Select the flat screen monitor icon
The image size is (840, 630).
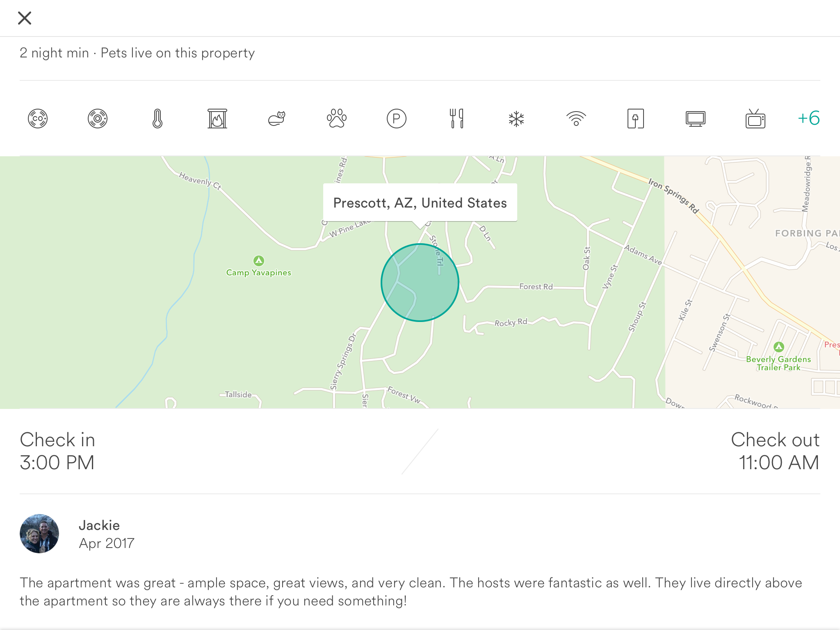pos(696,119)
